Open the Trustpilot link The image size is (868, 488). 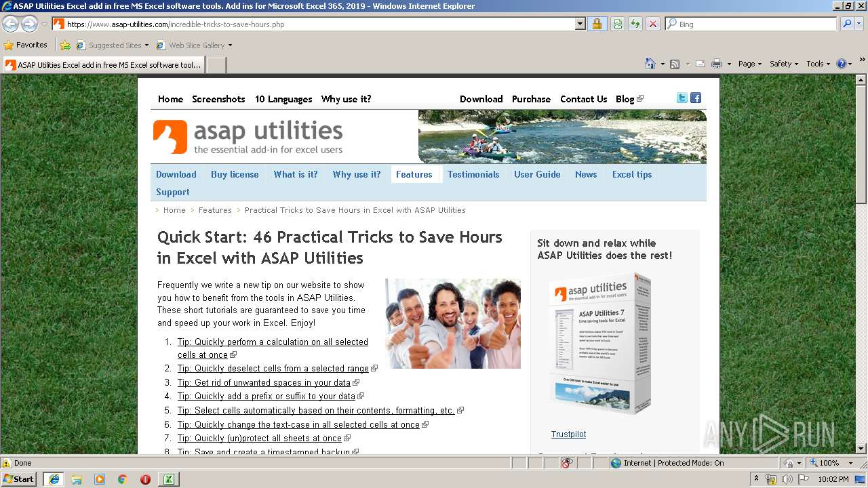pos(568,434)
